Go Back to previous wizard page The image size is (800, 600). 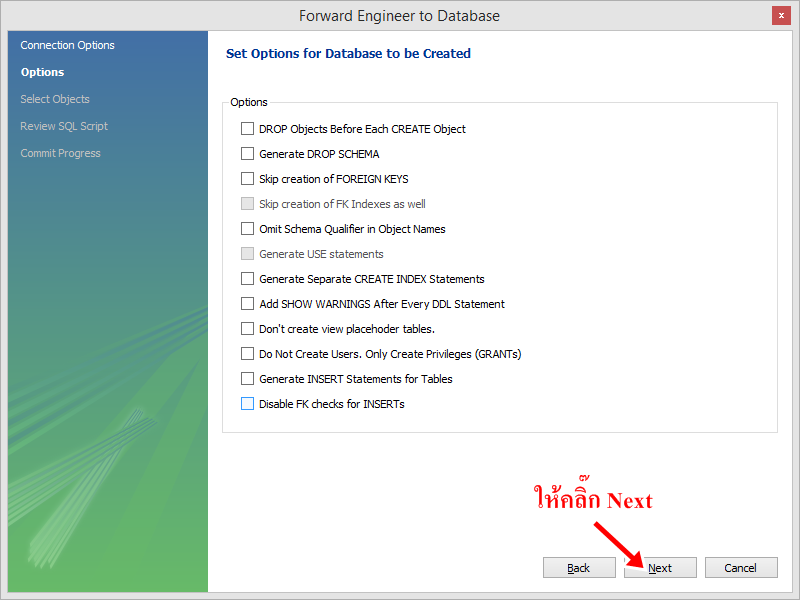pyautogui.click(x=579, y=567)
